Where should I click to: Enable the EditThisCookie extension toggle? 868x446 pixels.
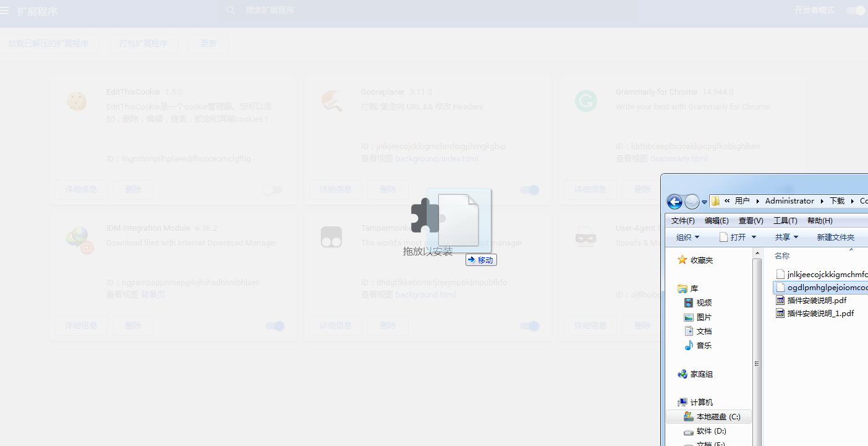(273, 190)
